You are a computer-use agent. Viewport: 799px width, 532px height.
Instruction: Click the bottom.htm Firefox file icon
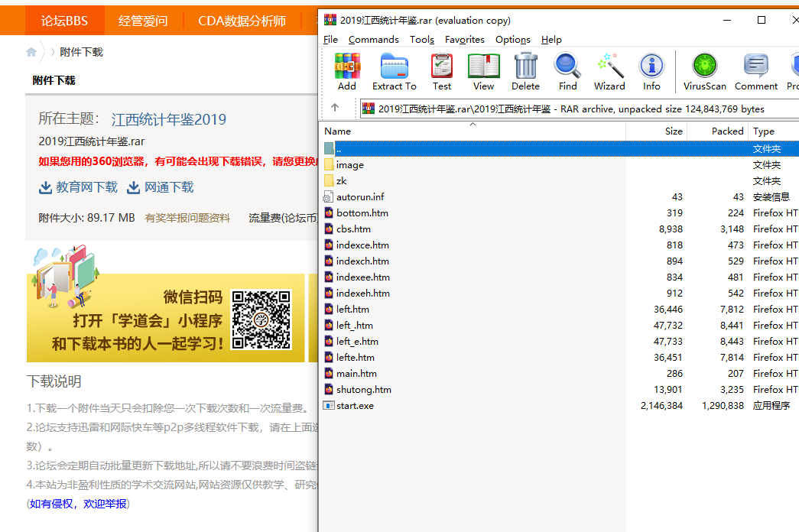pyautogui.click(x=330, y=213)
